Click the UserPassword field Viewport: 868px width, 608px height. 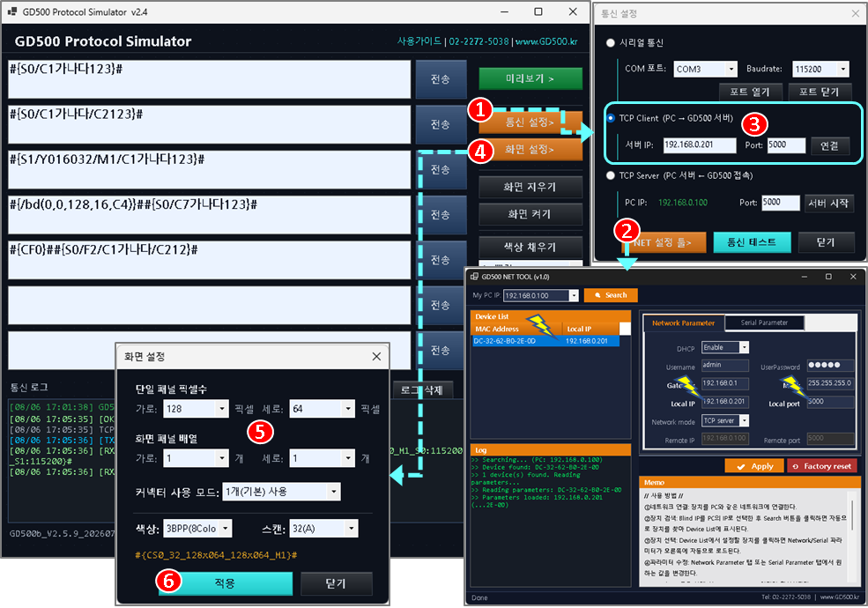click(830, 365)
